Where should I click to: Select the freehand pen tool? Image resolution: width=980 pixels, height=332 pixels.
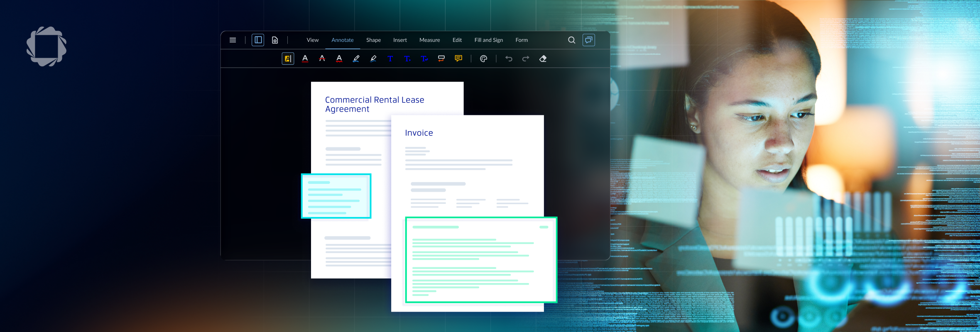click(x=356, y=59)
